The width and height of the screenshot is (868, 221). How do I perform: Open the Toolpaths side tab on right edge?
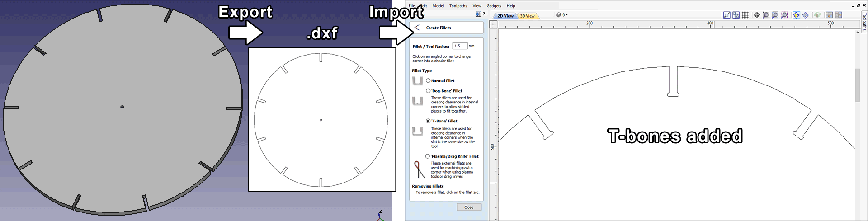point(864,21)
